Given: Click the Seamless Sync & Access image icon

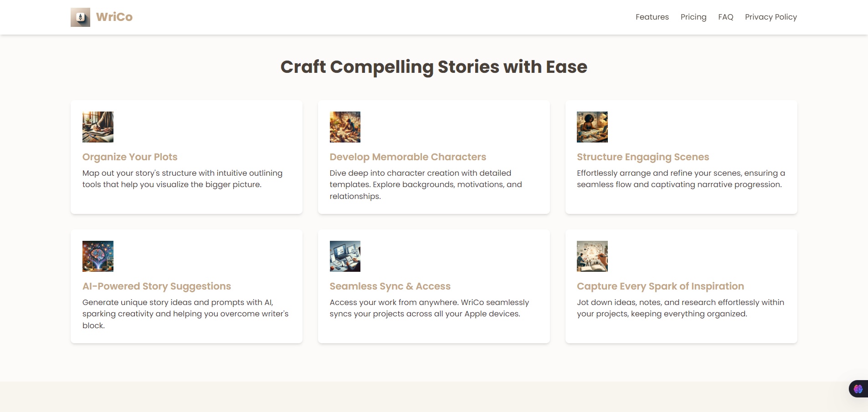Looking at the screenshot, I should (x=345, y=256).
